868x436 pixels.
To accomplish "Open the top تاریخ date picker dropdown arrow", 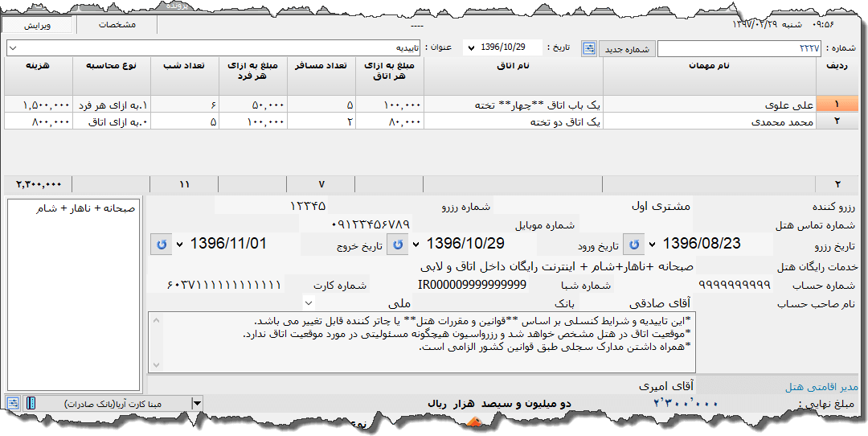I will click(x=472, y=47).
